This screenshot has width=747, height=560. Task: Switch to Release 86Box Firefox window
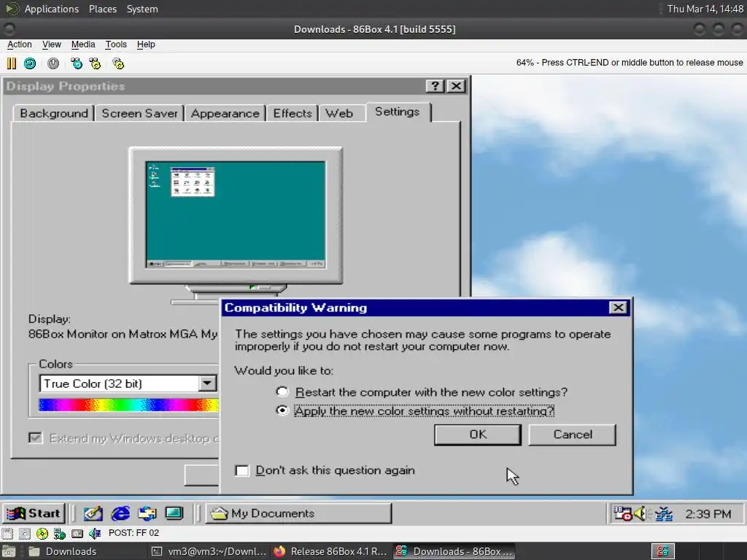tap(332, 551)
